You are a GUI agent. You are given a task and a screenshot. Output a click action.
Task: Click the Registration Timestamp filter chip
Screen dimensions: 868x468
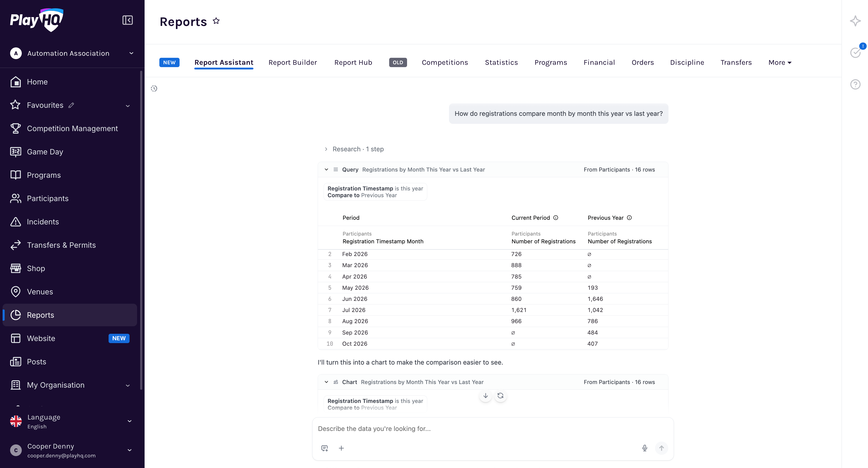(x=375, y=192)
